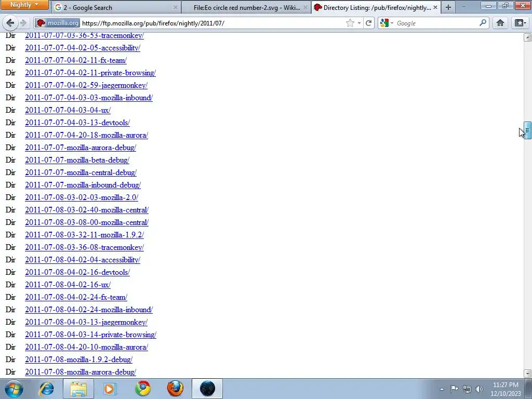Launch Google Chrome from taskbar
The height and width of the screenshot is (399, 532).
[x=143, y=389]
